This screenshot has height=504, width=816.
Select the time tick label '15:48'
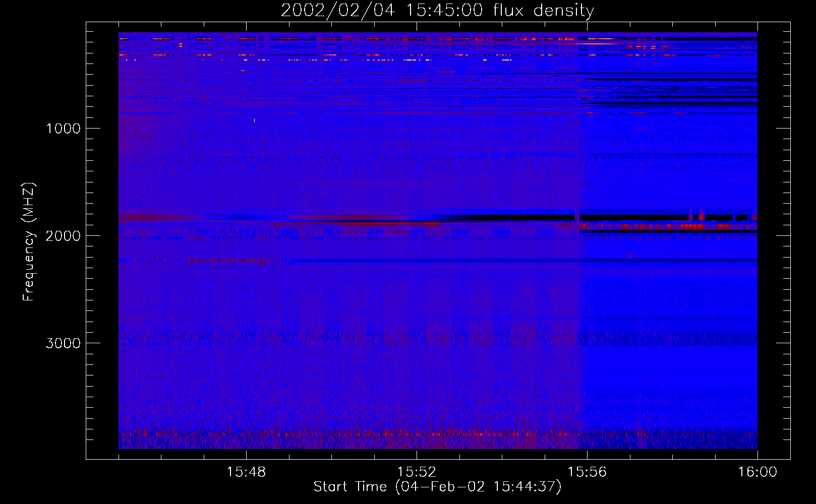(x=246, y=472)
